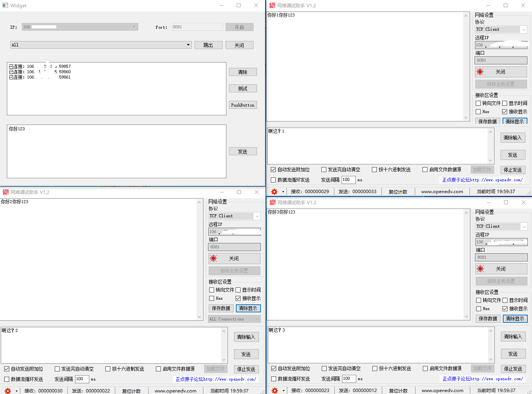The image size is (532, 394).
Task: Click 停止发送 in 你好3 window
Action: 513,369
